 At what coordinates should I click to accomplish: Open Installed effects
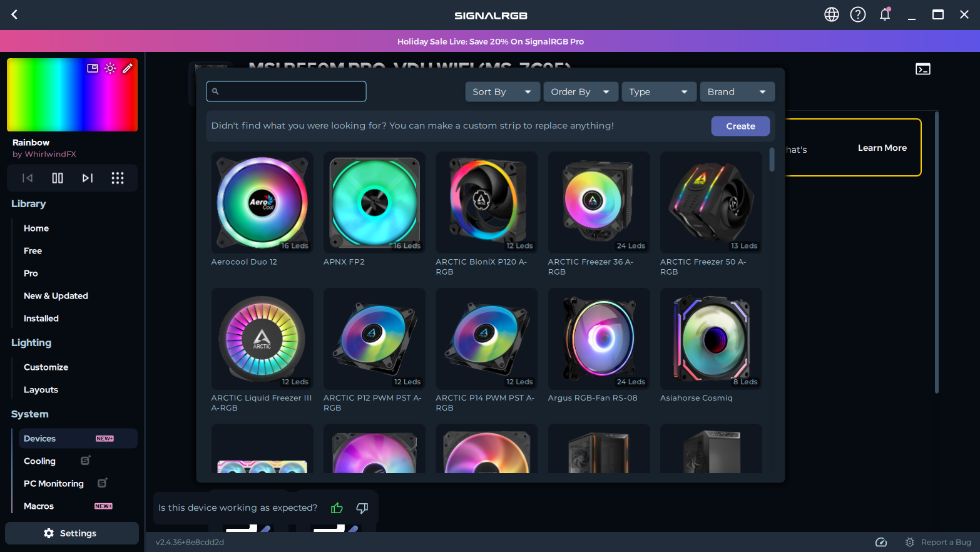pyautogui.click(x=41, y=319)
